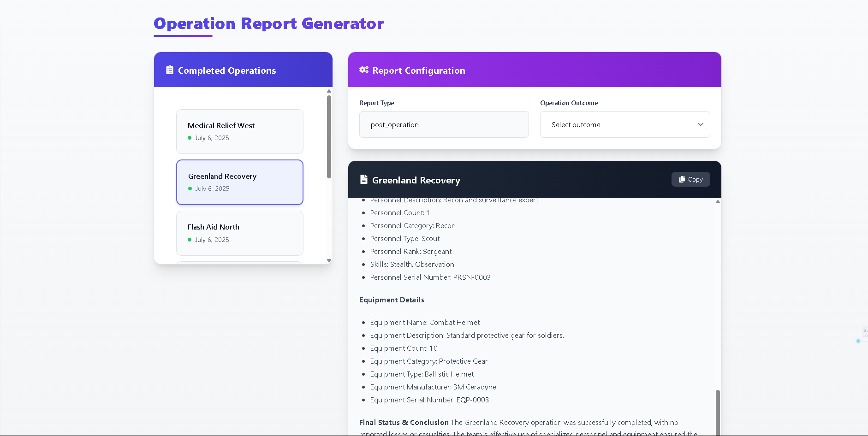Click the Report Type field showing post_operation

tap(444, 124)
